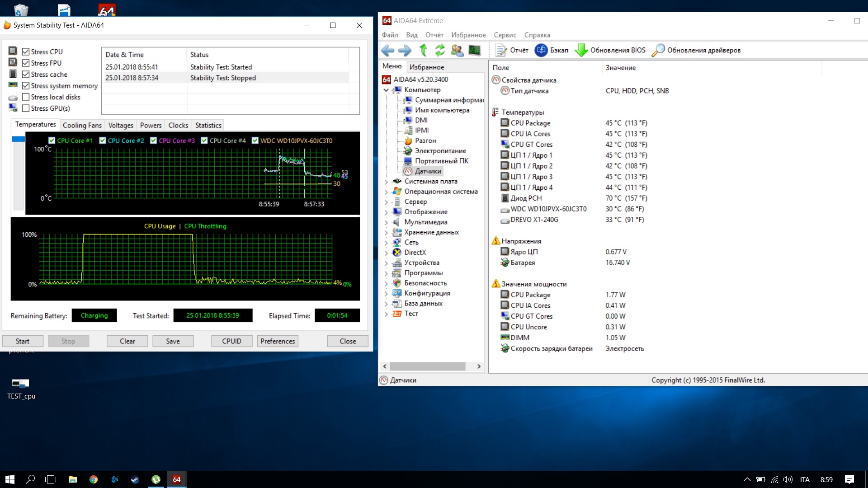Enable Stress local disks
The width and height of the screenshot is (868, 488).
tap(26, 97)
